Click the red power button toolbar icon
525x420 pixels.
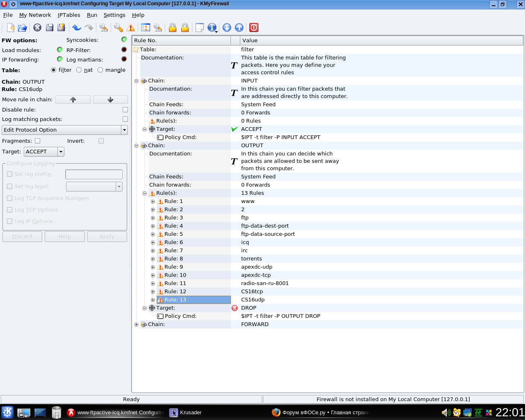(254, 27)
